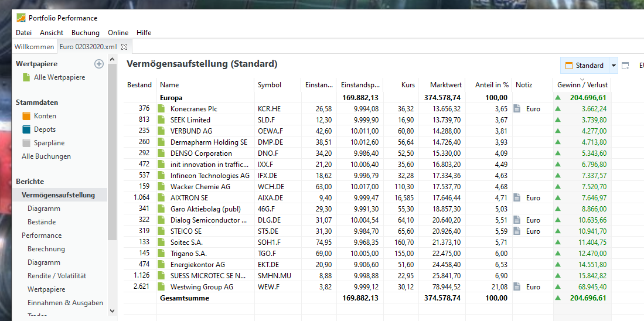This screenshot has width=644, height=321.
Task: Click the IXX.F symbol cell
Action: pos(265,165)
